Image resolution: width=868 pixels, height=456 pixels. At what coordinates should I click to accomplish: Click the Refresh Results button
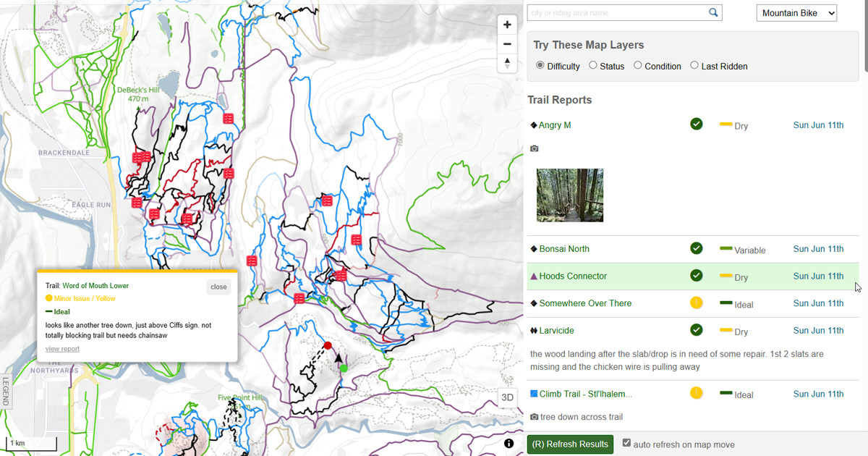pyautogui.click(x=570, y=444)
